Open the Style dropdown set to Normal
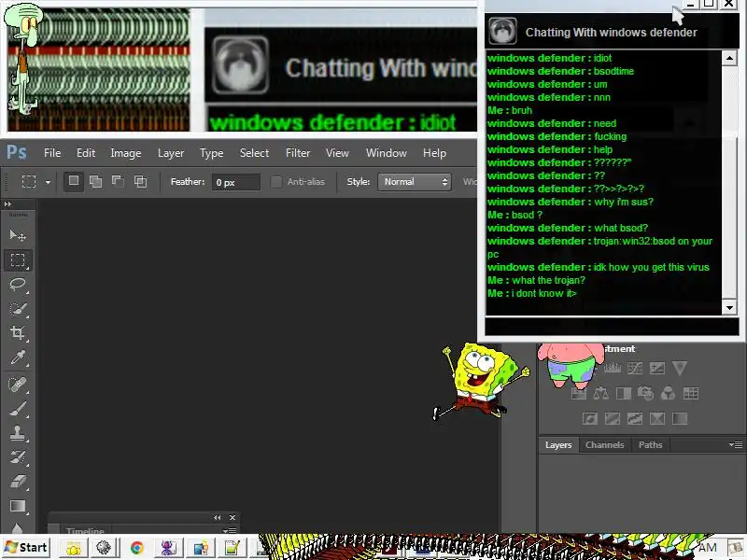The width and height of the screenshot is (747, 560). click(415, 182)
